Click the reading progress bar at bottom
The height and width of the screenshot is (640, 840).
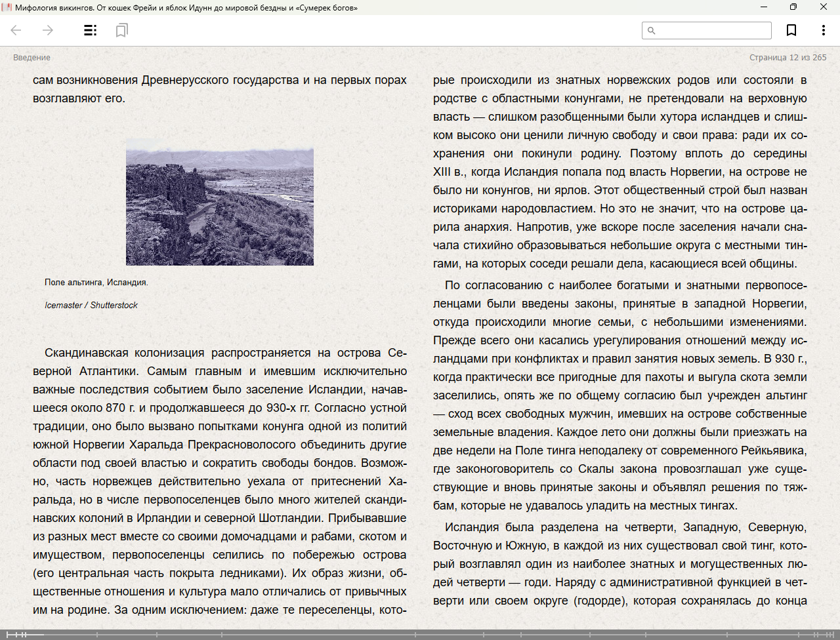[420, 635]
